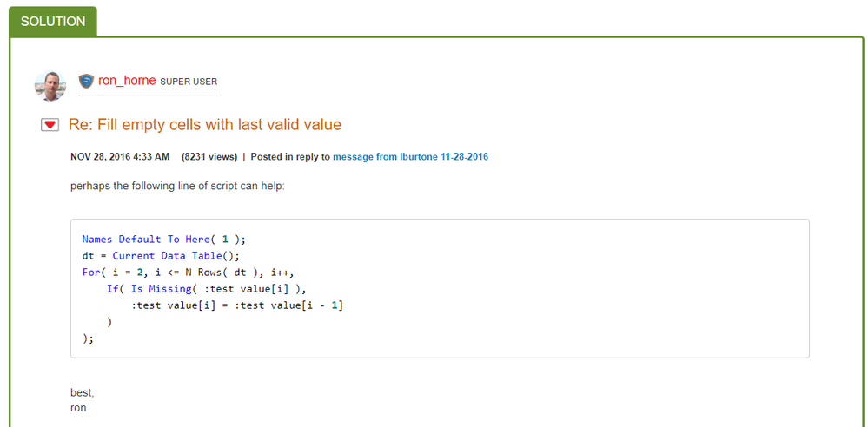Click the SUPER USER rank label
This screenshot has width=868, height=427.
click(189, 82)
